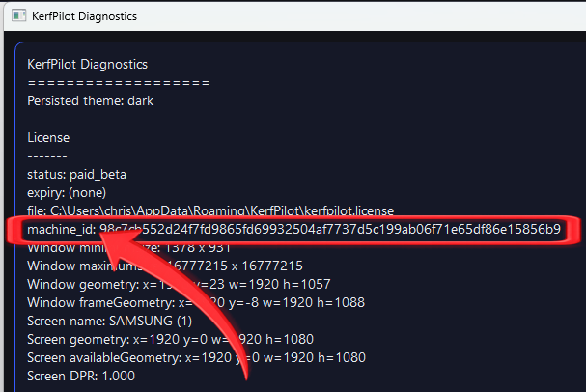The height and width of the screenshot is (392, 586).
Task: Click the equals-sign divider under the heading
Action: [118, 82]
